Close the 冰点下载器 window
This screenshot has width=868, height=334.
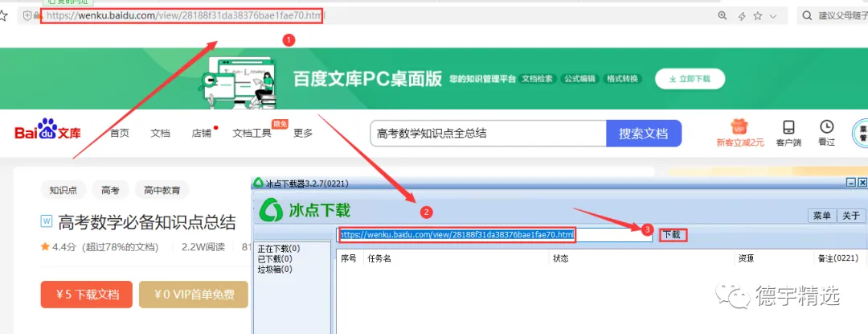coord(862,182)
